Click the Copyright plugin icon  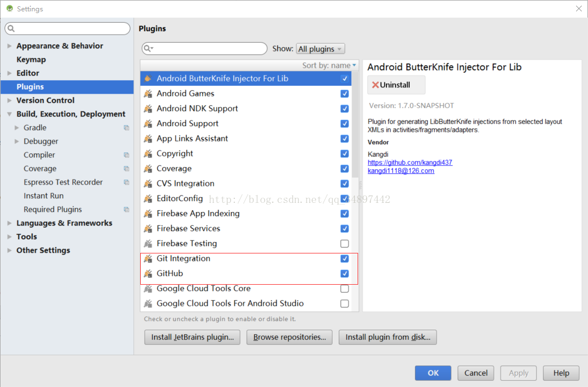tap(148, 153)
